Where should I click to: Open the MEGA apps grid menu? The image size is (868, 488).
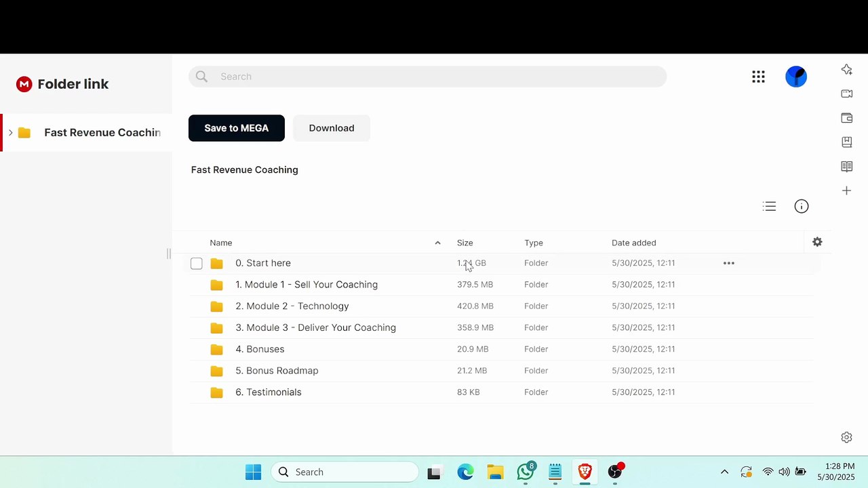click(758, 77)
